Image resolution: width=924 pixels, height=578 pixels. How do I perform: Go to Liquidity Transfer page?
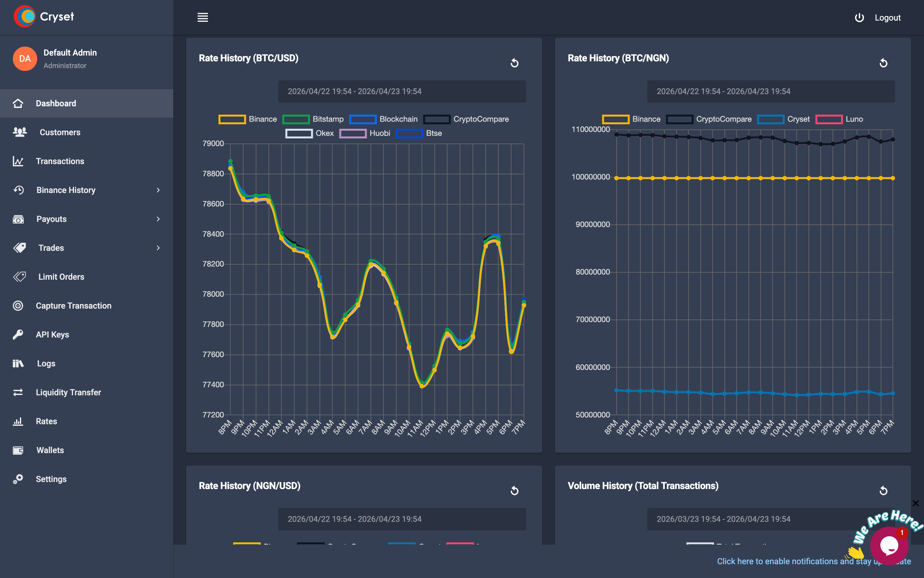tap(87, 392)
